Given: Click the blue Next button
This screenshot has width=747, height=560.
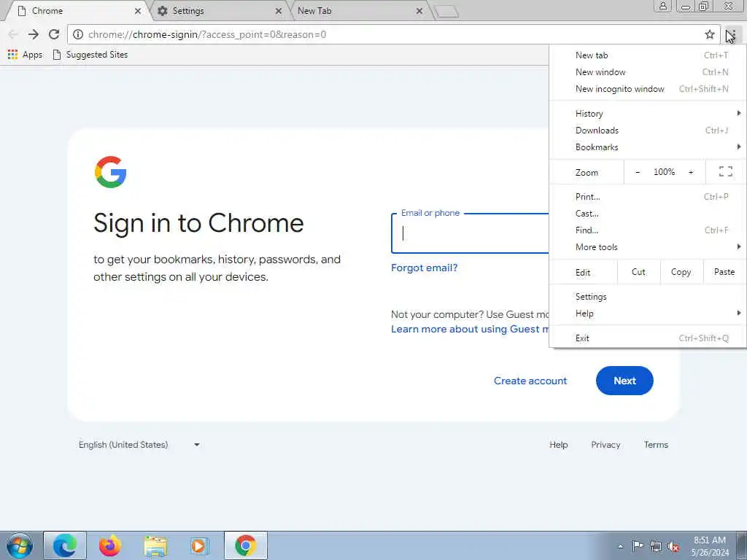Looking at the screenshot, I should tap(624, 381).
